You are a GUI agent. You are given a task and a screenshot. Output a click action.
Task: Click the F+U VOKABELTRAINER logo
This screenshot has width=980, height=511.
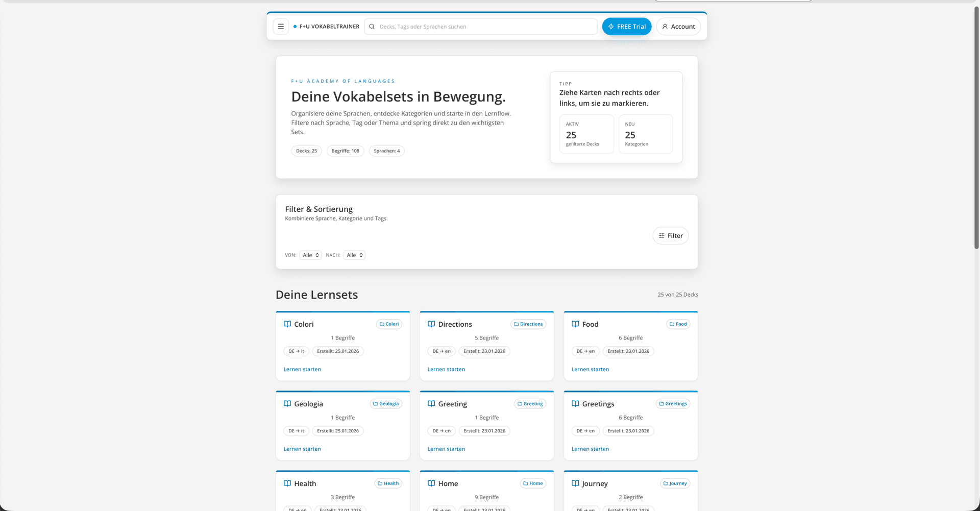pyautogui.click(x=326, y=26)
